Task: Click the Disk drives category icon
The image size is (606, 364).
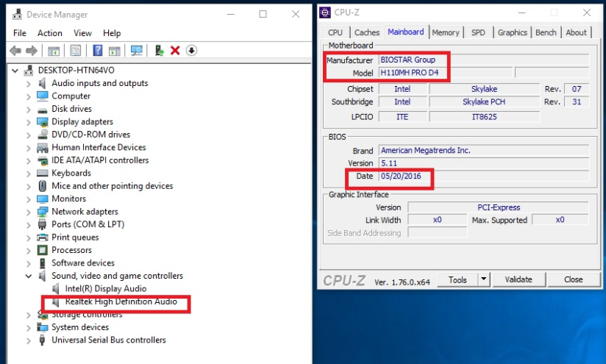Action: 42,110
